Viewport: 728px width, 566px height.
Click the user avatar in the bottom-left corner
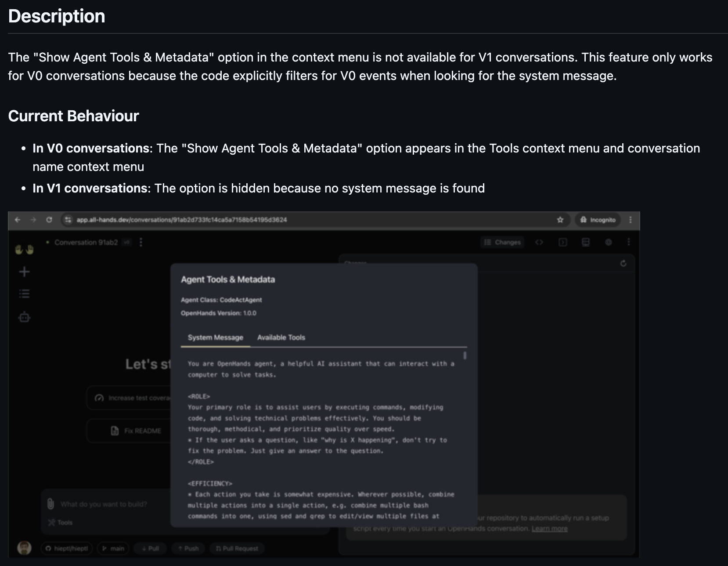pyautogui.click(x=24, y=548)
